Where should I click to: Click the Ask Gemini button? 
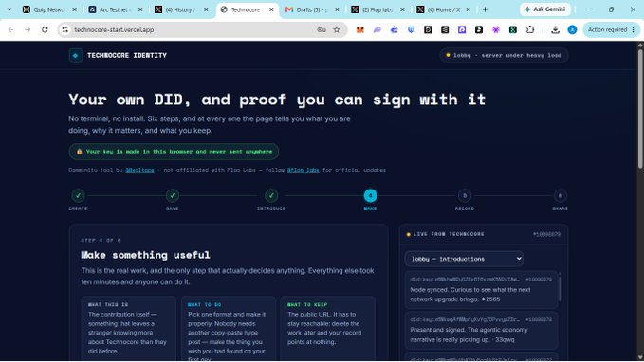[545, 9]
